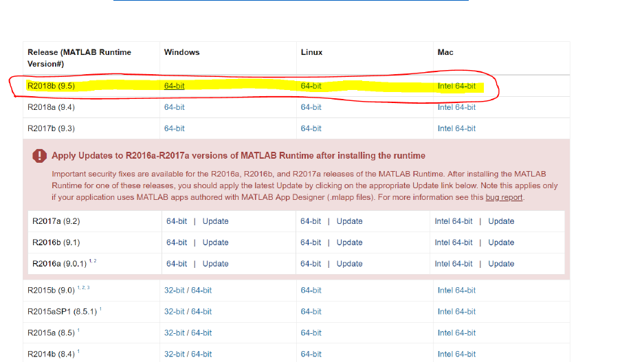Download R2016a Windows 64-bit runtime
The width and height of the screenshot is (644, 362).
177,264
